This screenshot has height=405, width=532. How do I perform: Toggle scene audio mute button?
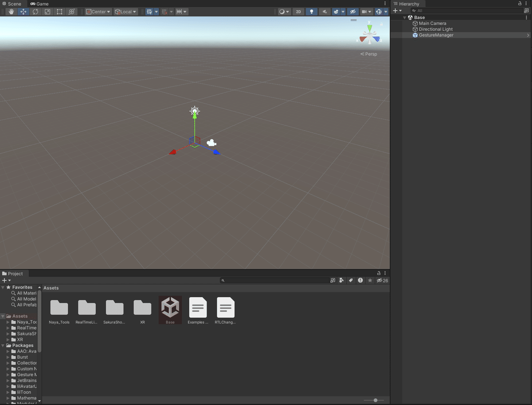point(324,12)
